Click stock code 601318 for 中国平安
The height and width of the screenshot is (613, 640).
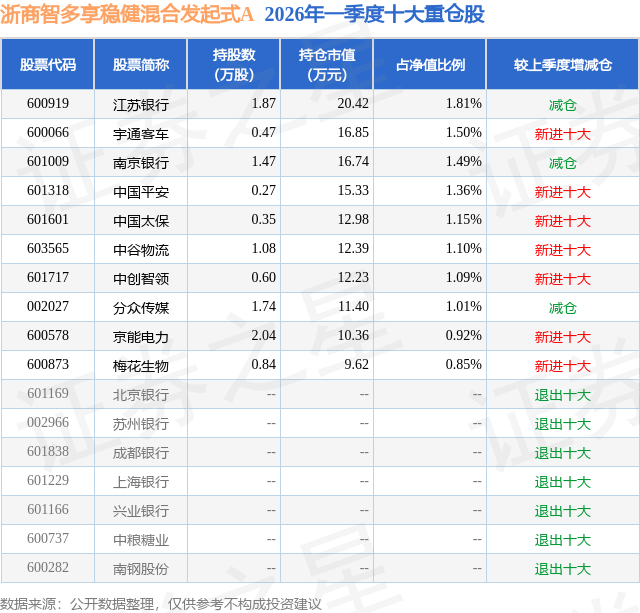click(48, 190)
